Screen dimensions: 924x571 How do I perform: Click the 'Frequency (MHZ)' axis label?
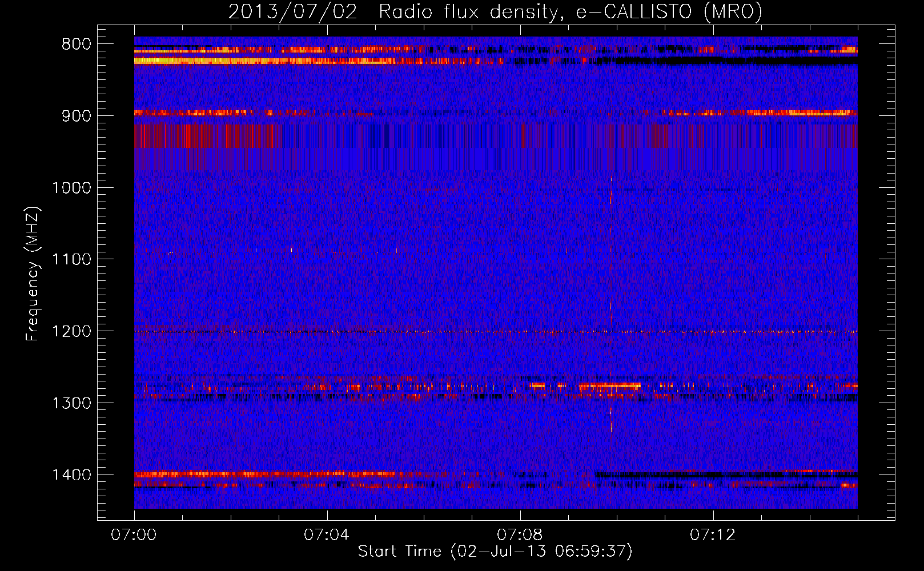[33, 274]
